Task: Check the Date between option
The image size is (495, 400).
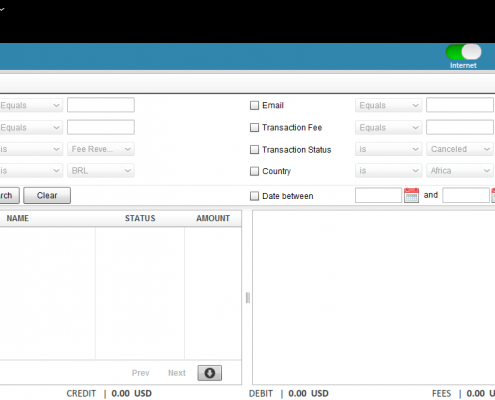Action: click(254, 196)
